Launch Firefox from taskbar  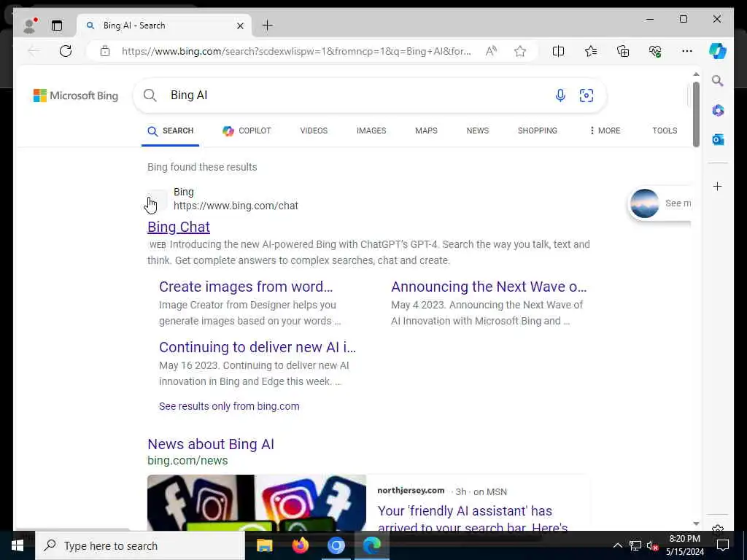click(x=300, y=545)
